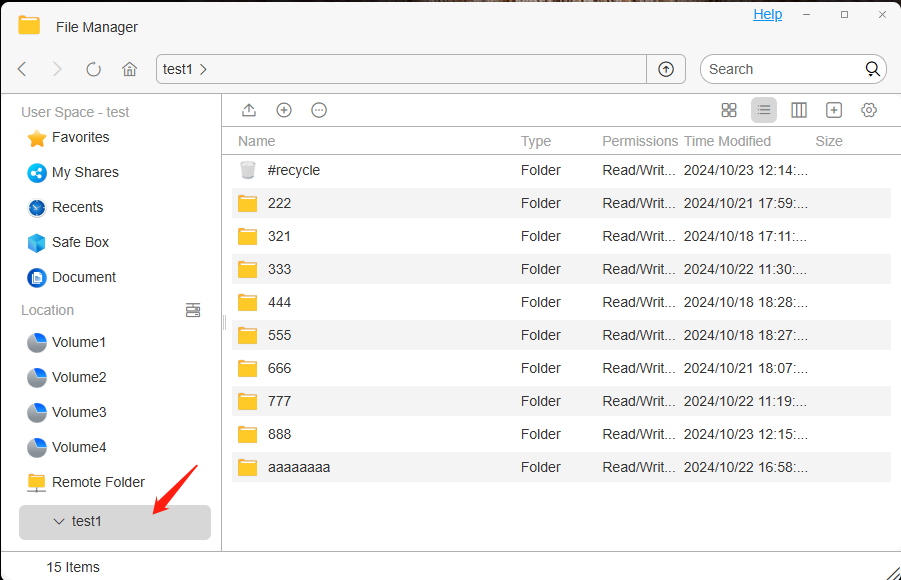This screenshot has height=580, width=901.
Task: Sort by the Permissions column header
Action: [x=640, y=141]
